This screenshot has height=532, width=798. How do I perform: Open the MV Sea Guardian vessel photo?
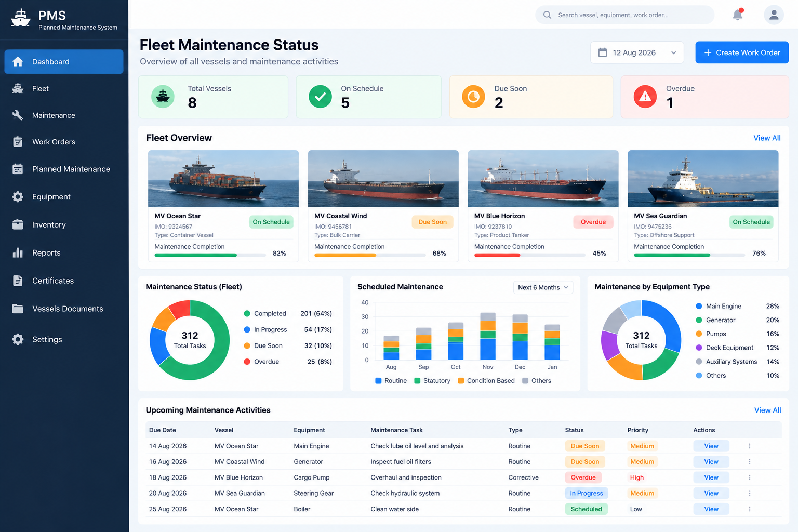click(x=703, y=179)
